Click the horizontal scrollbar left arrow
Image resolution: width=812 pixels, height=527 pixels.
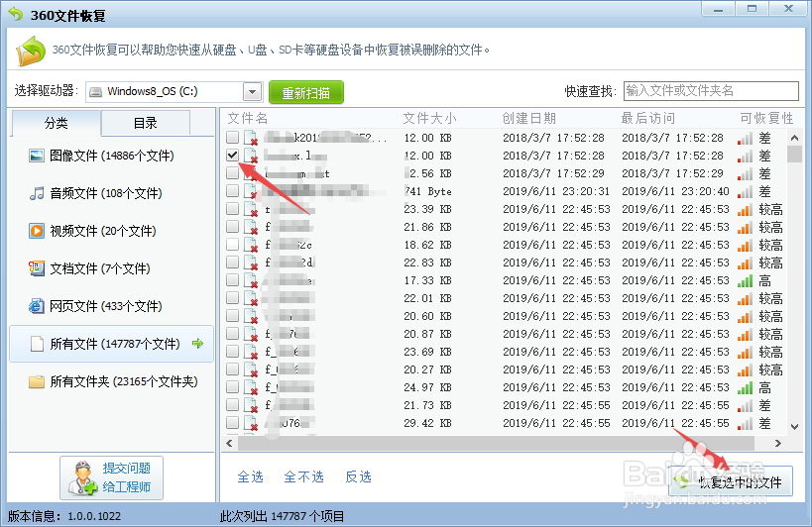(x=229, y=443)
